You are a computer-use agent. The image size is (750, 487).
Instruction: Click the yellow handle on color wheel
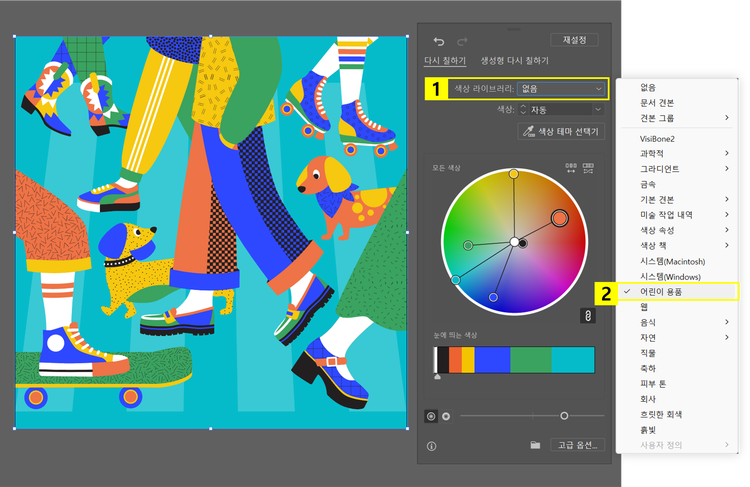pos(513,174)
